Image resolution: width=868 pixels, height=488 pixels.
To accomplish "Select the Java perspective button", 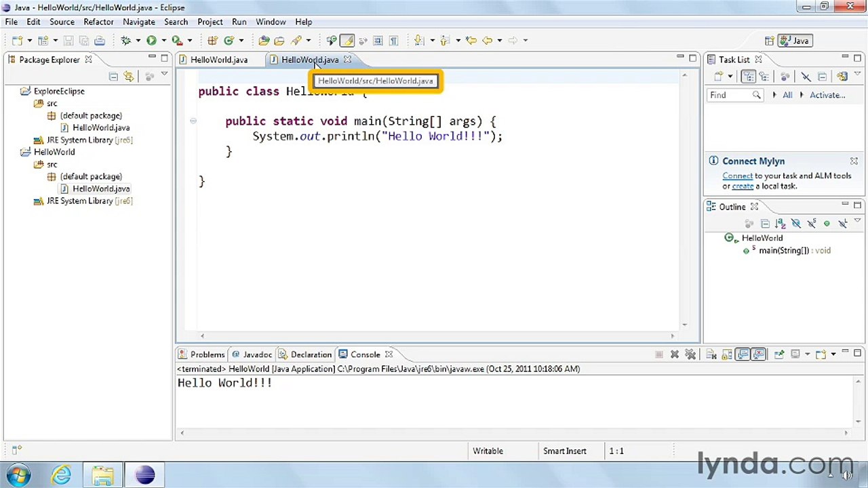I will [x=796, y=41].
